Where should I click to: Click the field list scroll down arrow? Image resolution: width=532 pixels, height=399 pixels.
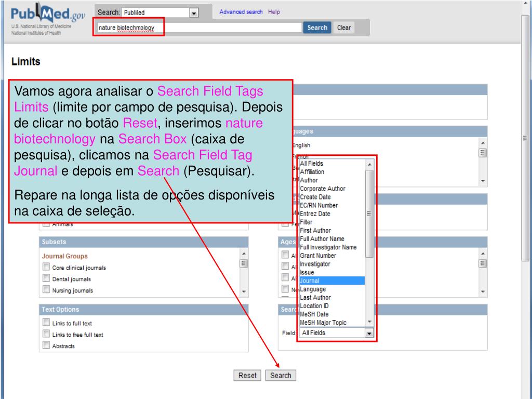369,322
